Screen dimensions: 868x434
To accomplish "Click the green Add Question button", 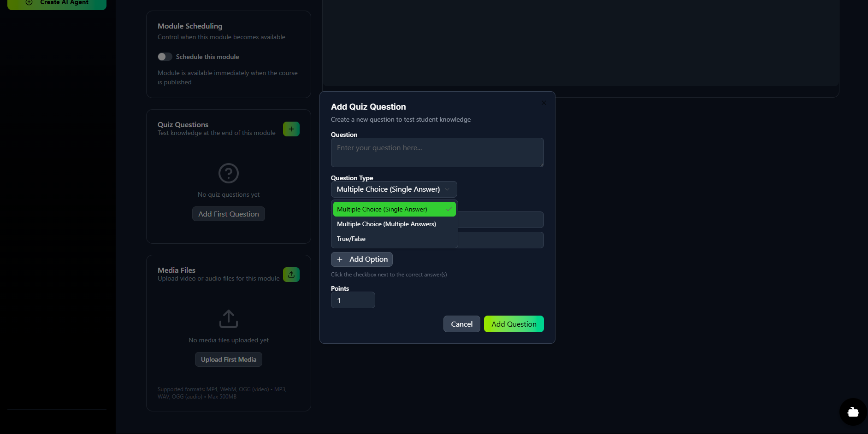I will point(514,324).
